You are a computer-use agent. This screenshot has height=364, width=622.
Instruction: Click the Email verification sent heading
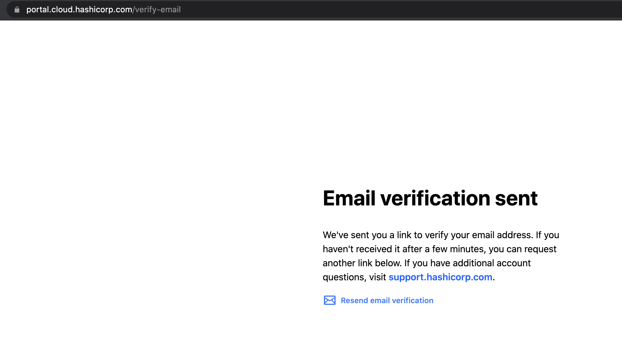pos(430,198)
